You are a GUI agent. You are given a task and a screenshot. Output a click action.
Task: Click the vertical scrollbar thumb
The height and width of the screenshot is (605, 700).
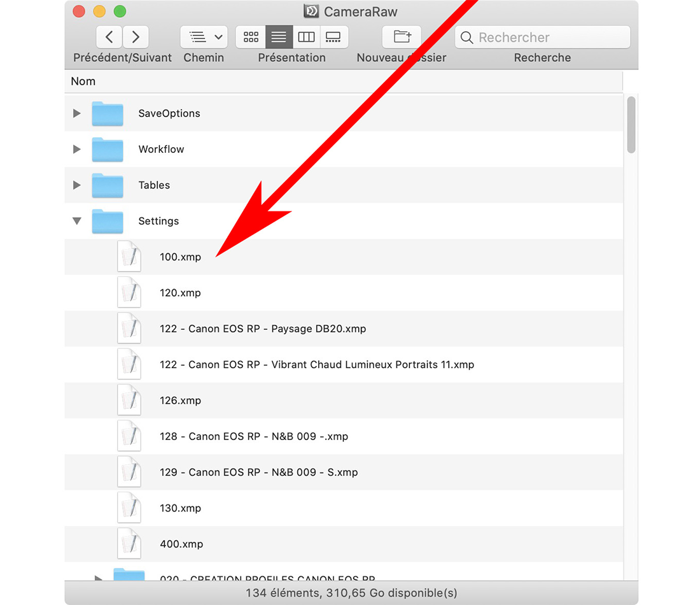pos(631,124)
